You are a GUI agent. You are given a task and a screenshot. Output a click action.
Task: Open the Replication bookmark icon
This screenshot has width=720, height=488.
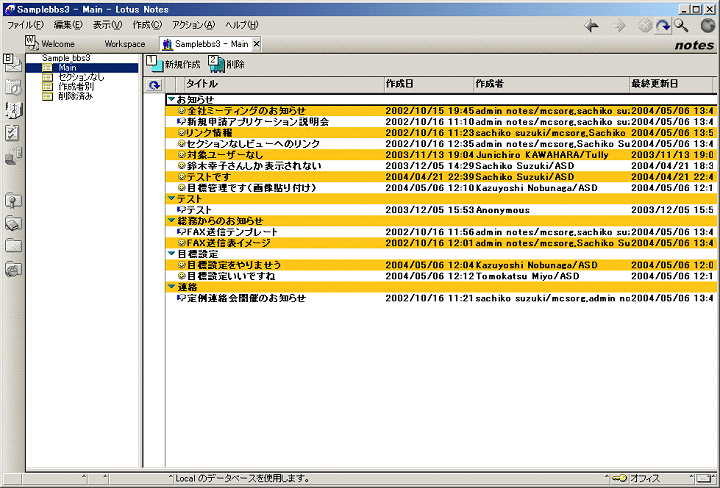pyautogui.click(x=13, y=156)
